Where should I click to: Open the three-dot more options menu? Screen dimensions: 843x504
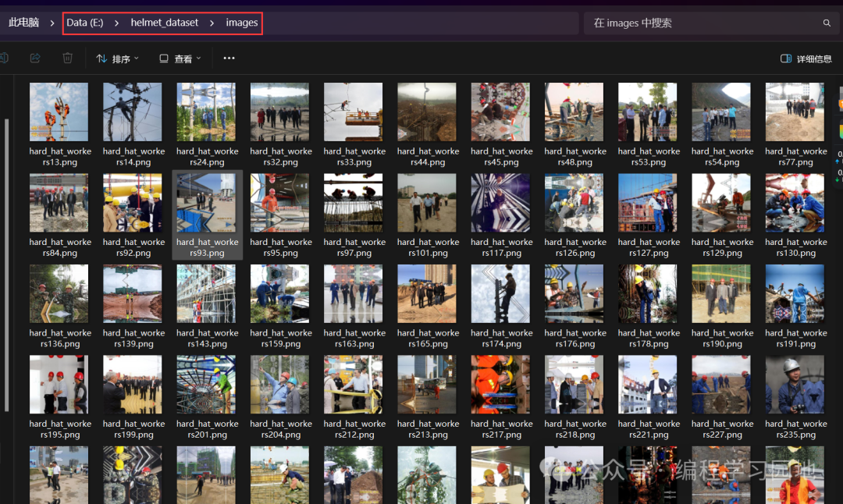[229, 58]
